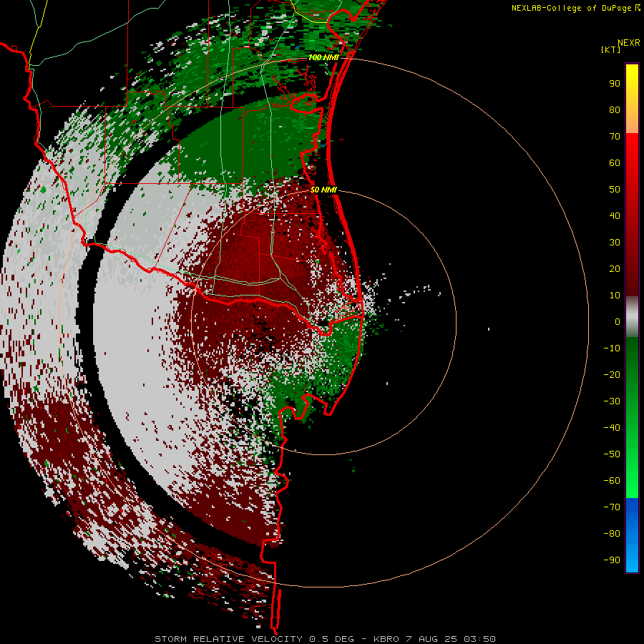
Task: Click the 60 value on velocity scale
Action: tap(615, 163)
